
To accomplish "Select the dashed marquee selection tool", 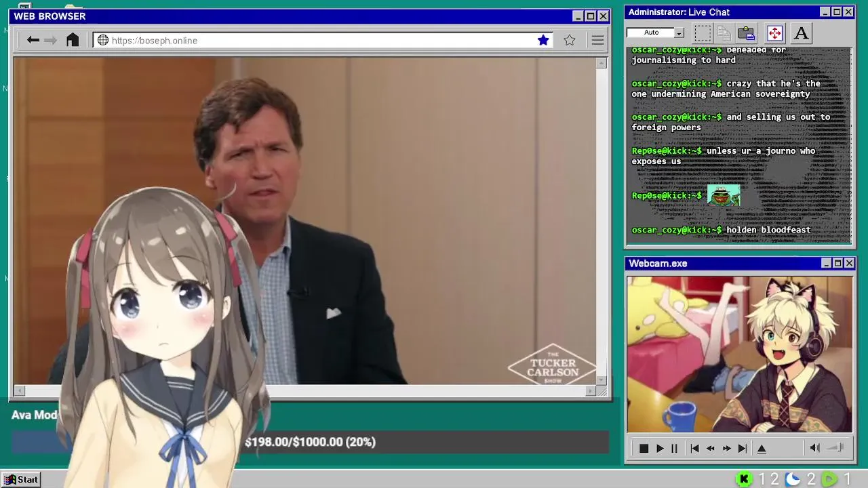I will point(703,33).
